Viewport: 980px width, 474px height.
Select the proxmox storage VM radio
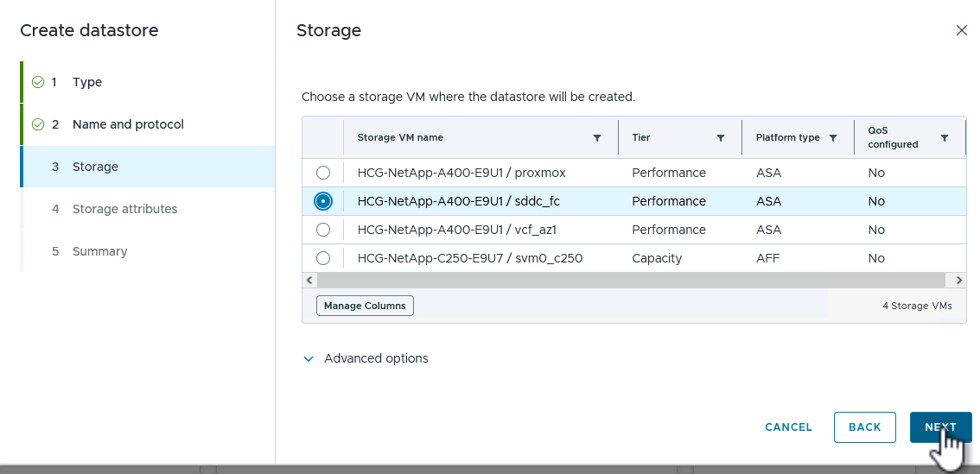click(323, 173)
